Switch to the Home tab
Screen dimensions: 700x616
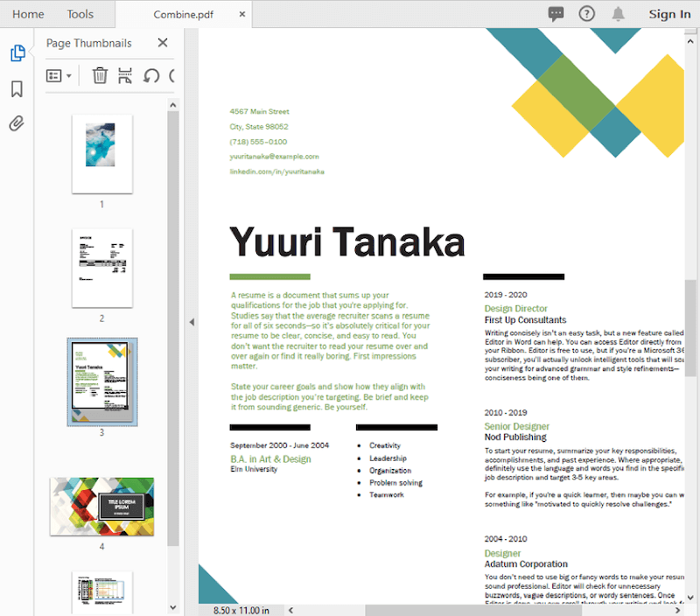(x=27, y=14)
